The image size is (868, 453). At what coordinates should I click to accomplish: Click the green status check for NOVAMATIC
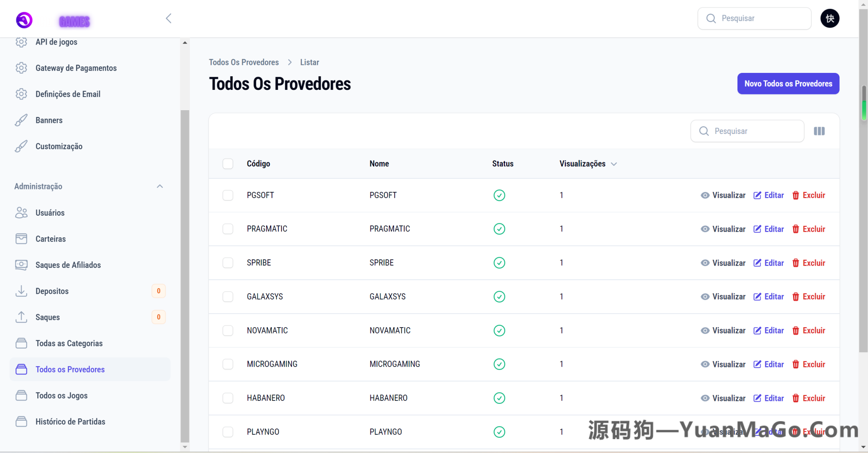(499, 331)
